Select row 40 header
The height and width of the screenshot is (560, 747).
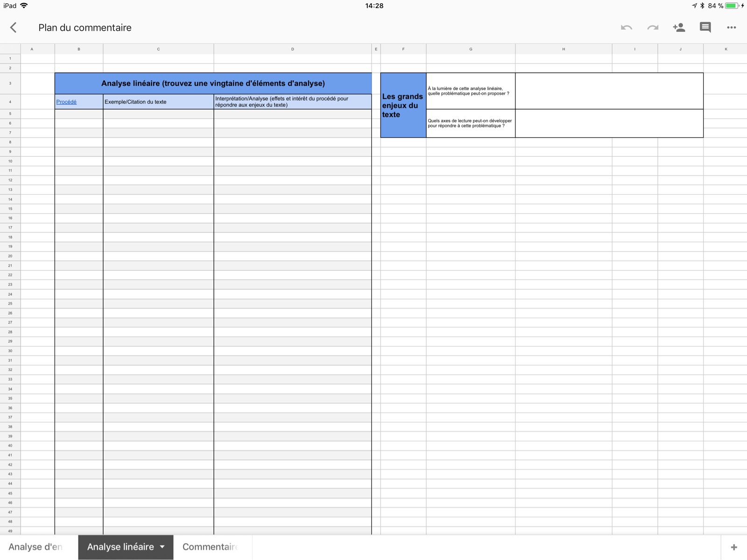tap(10, 446)
